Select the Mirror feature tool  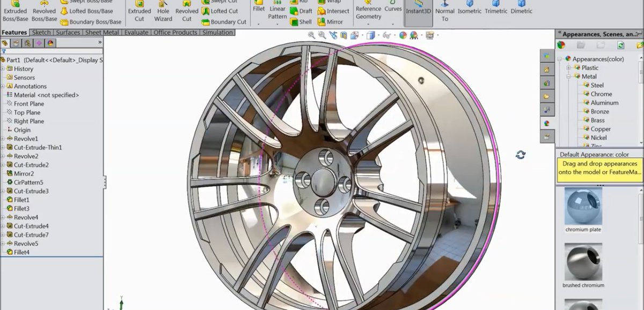point(330,22)
